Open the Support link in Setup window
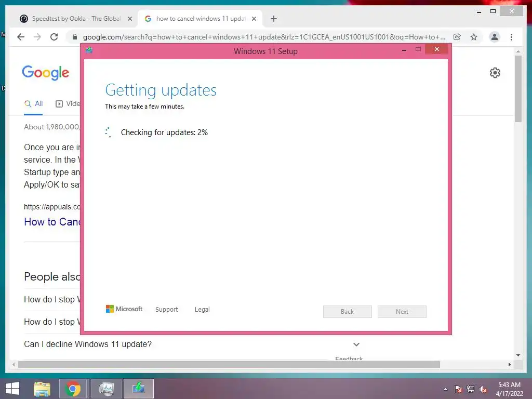This screenshot has width=532, height=399. tap(167, 310)
